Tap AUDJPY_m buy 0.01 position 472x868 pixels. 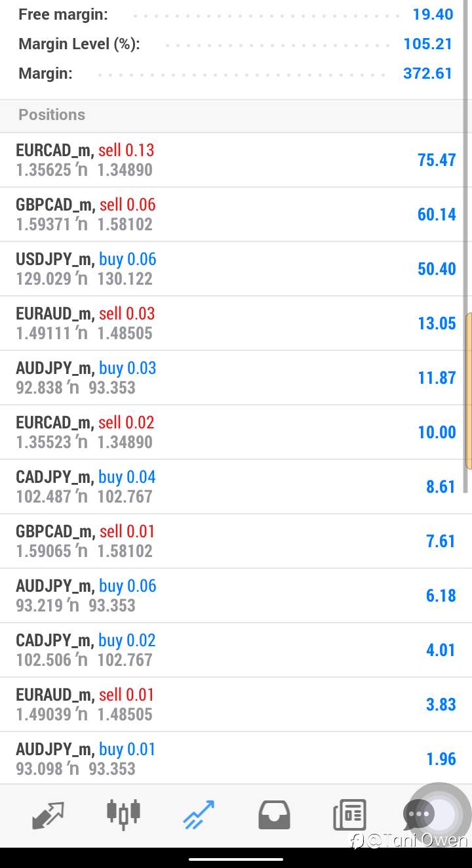point(236,758)
